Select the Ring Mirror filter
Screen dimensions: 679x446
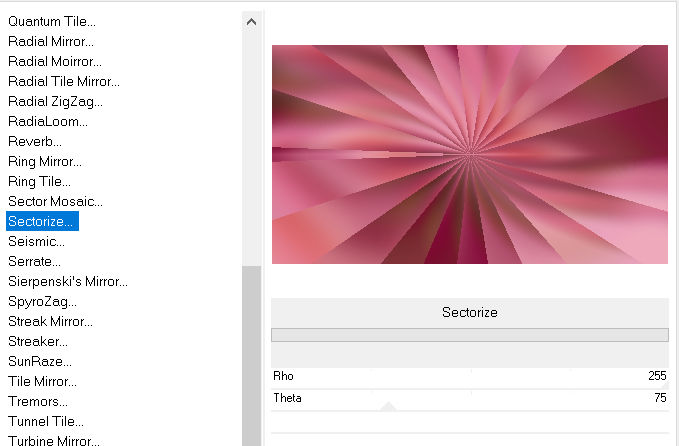(45, 161)
